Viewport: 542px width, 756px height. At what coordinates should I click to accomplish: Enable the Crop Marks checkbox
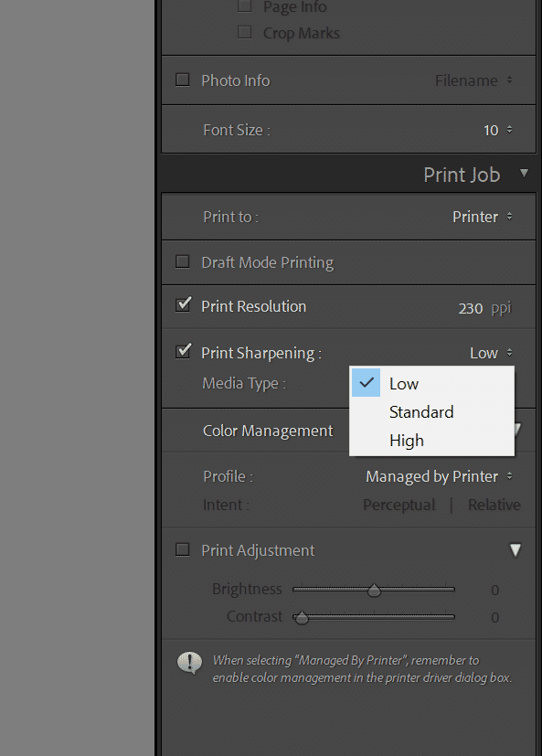point(244,32)
